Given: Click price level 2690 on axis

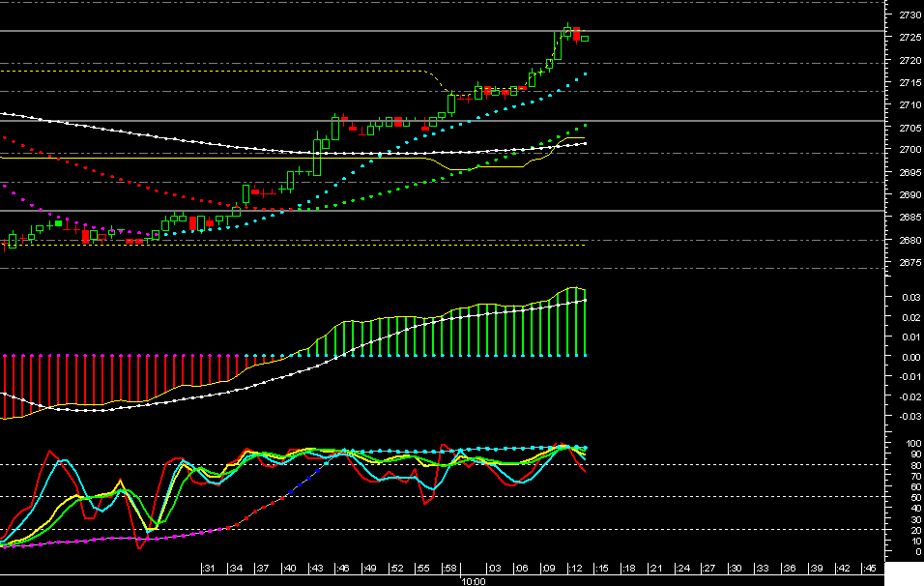Looking at the screenshot, I should pos(910,195).
